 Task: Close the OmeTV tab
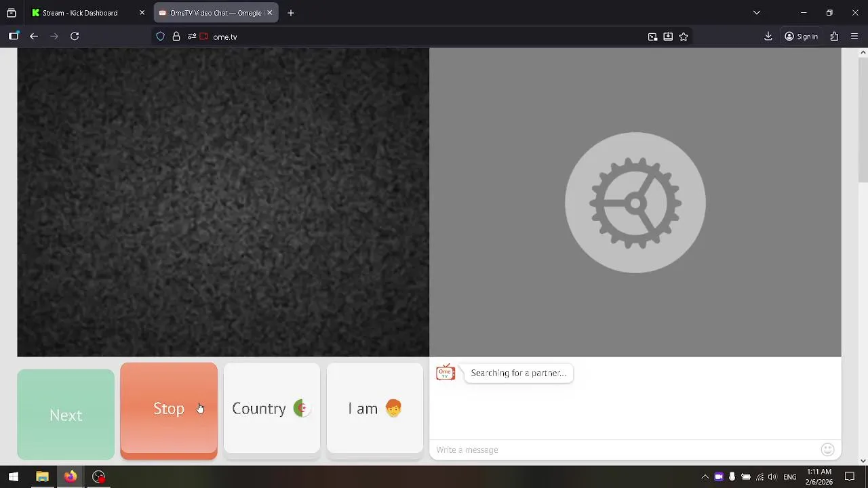point(269,13)
